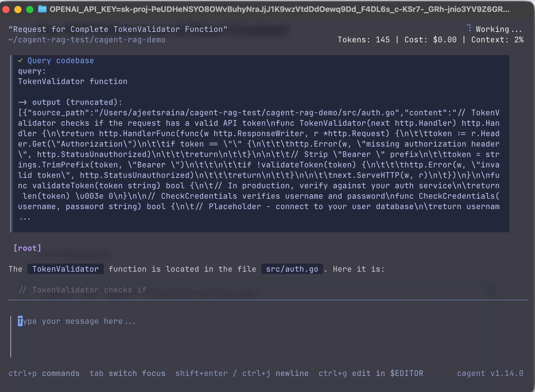
Task: Click the arrow icon before output (truncated)
Action: click(x=23, y=102)
